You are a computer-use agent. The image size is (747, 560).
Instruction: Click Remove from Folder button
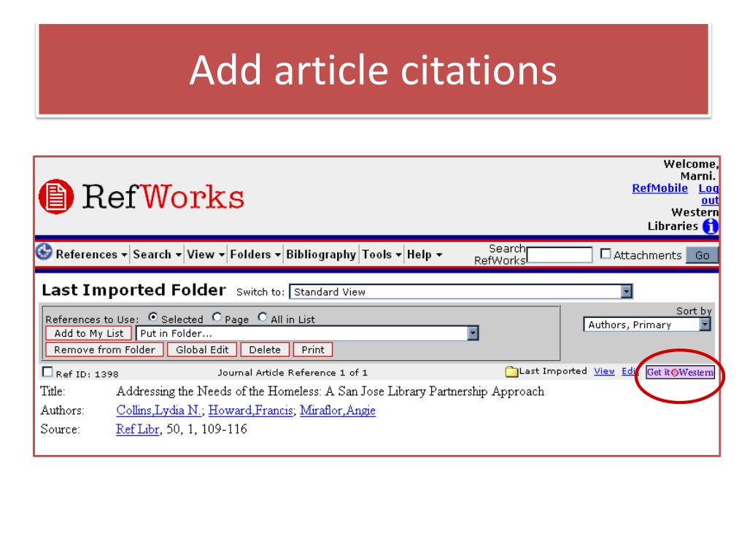(104, 349)
